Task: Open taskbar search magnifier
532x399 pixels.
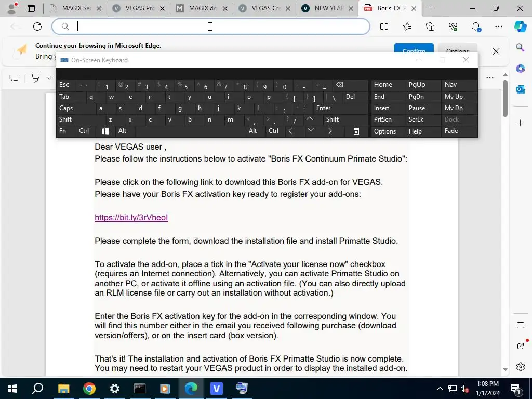Action: [x=37, y=389]
